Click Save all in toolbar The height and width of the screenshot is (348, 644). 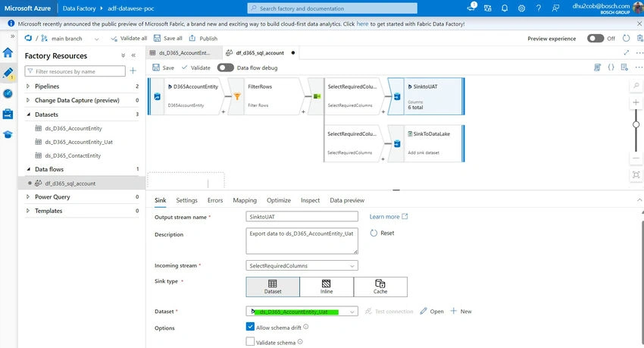pos(168,38)
